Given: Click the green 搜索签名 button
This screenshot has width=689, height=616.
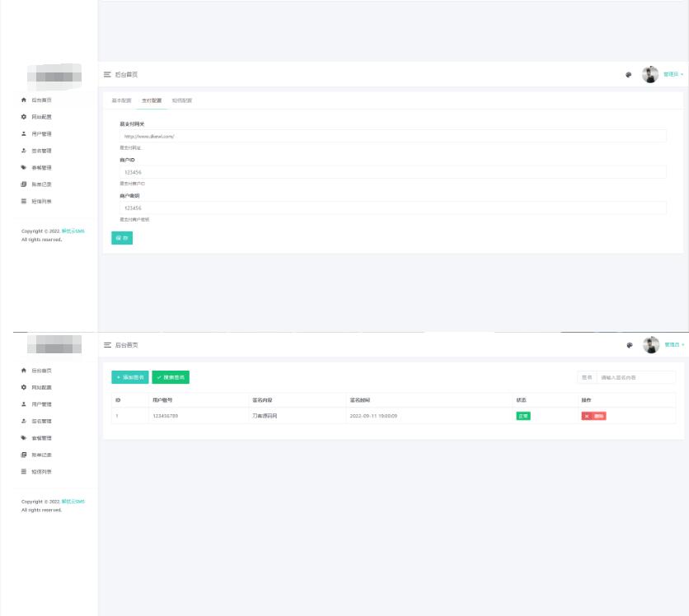Looking at the screenshot, I should [171, 377].
